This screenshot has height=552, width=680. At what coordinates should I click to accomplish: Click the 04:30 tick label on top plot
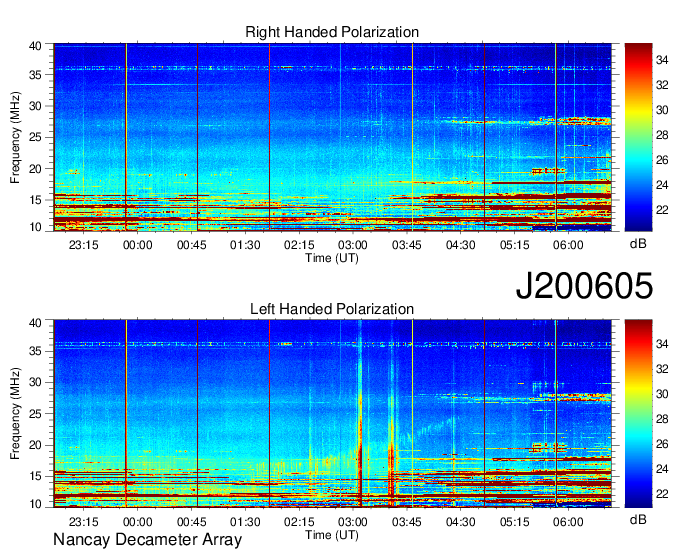(461, 245)
